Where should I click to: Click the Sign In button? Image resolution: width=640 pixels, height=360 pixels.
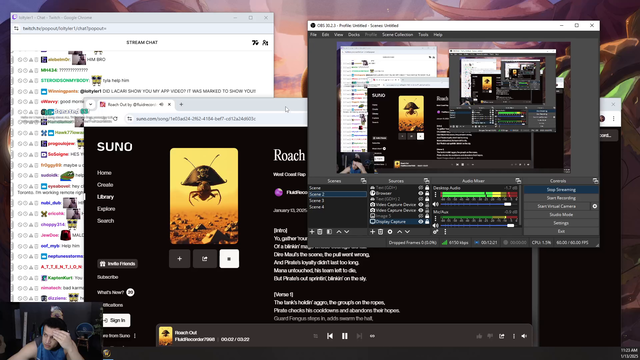point(115,320)
